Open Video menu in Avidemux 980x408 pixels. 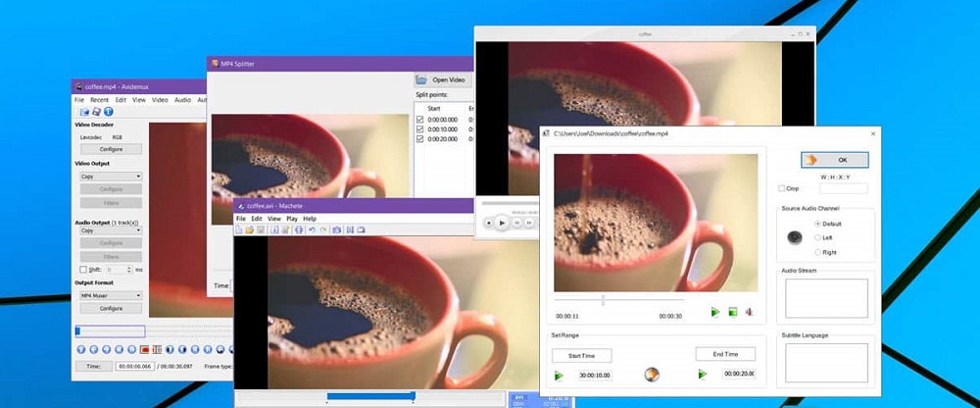click(160, 100)
